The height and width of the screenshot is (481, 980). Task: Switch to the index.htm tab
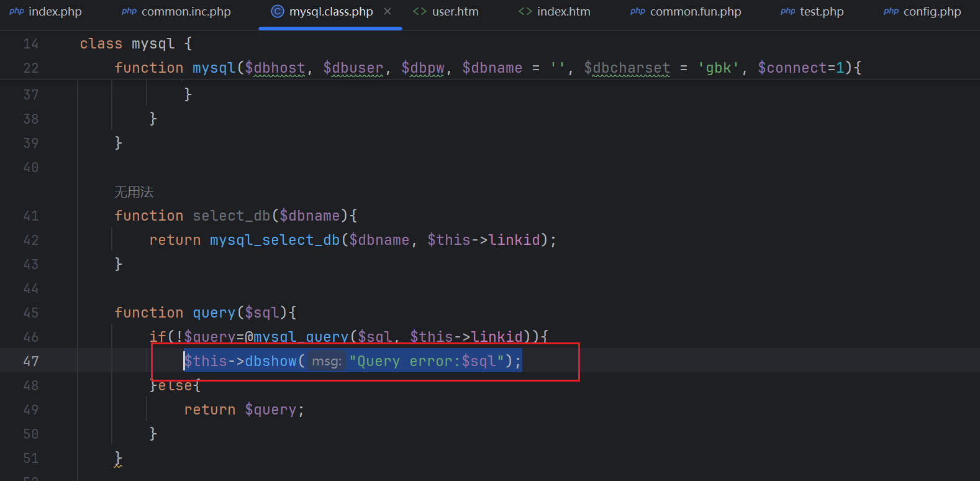tap(555, 12)
